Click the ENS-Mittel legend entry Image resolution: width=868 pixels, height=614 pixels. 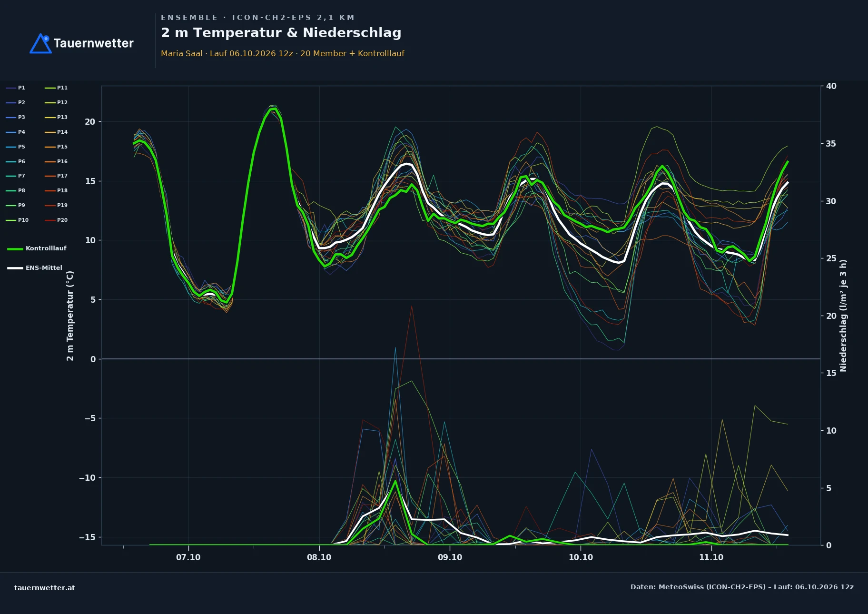coord(35,268)
